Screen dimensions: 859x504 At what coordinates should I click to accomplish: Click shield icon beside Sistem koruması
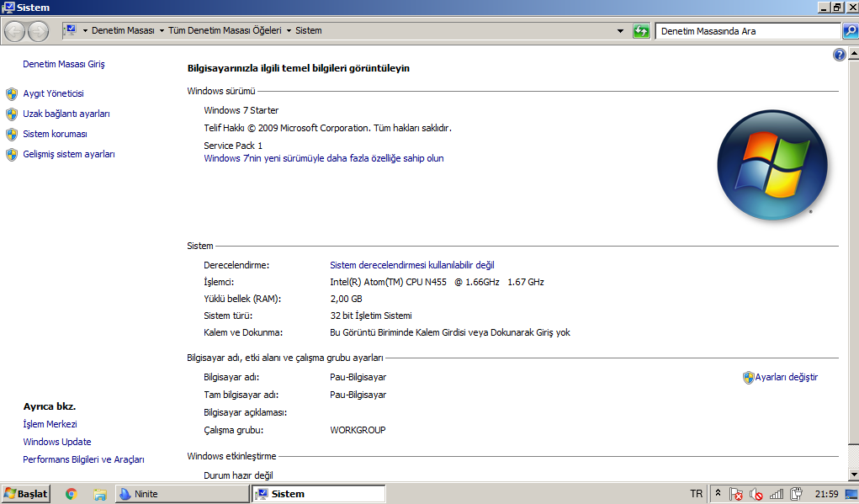[12, 135]
